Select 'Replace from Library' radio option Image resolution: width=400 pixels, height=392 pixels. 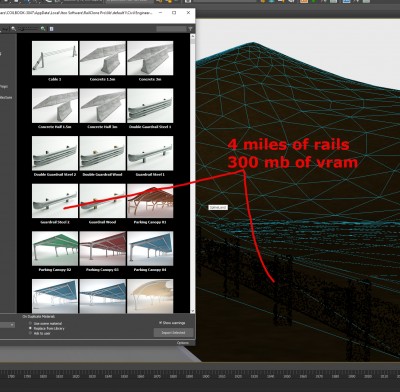click(30, 328)
